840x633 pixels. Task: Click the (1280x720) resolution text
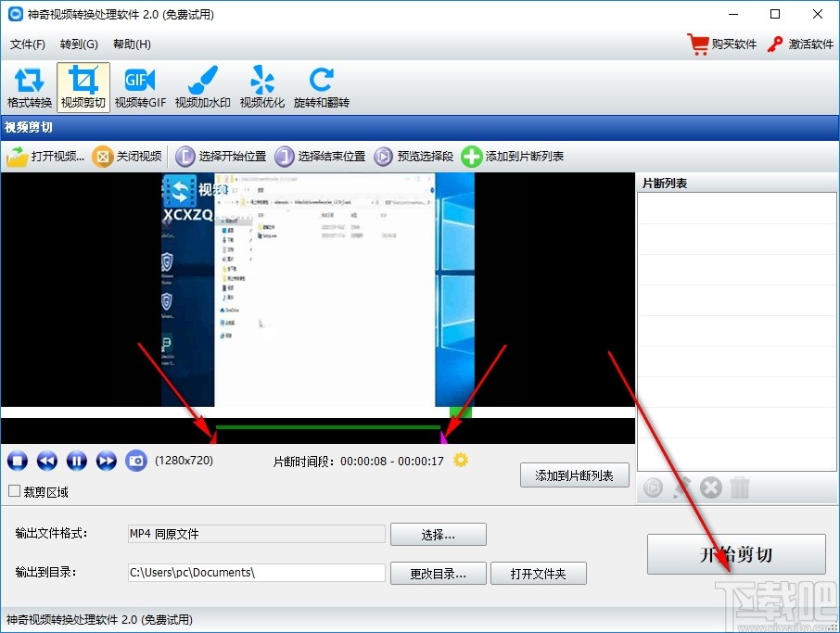tap(184, 461)
